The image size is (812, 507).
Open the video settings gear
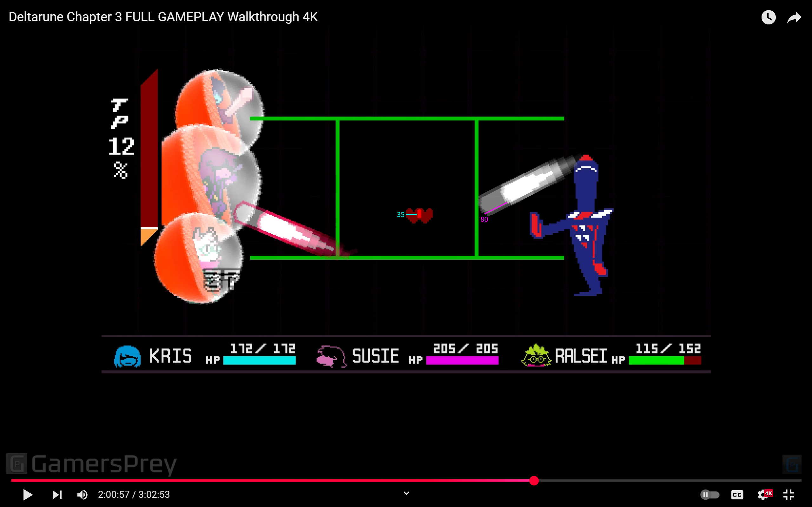764,495
